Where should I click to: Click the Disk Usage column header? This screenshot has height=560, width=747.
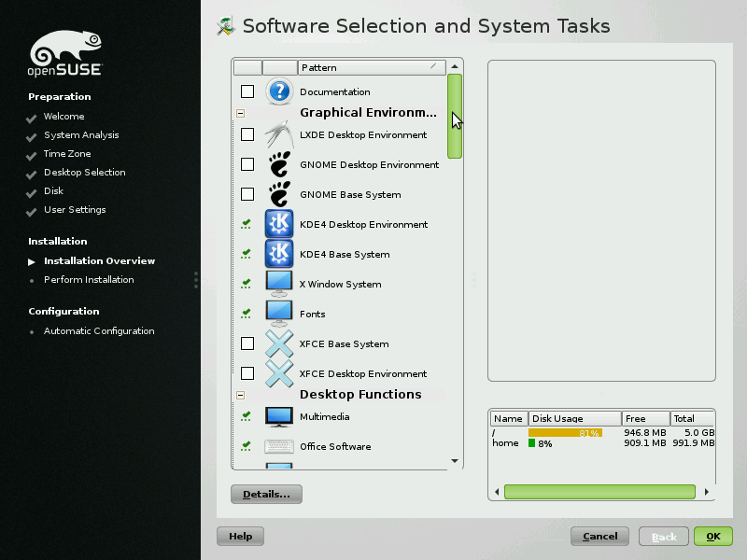[574, 419]
